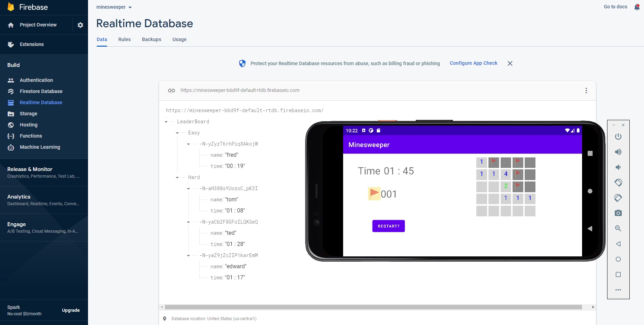The height and width of the screenshot is (325, 644).
Task: Click RESTART? button in Minesweeper
Action: [389, 226]
